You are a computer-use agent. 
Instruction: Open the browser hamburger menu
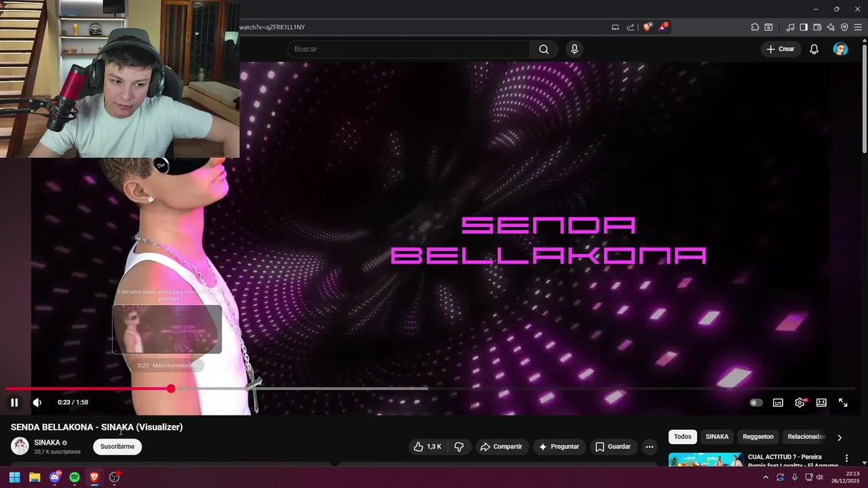(x=858, y=27)
